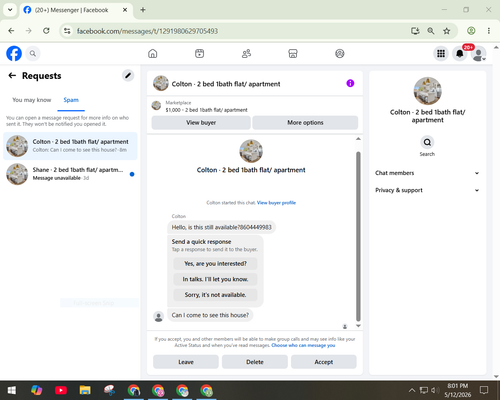This screenshot has height=400, width=500.
Task: Open the Windows Start menu
Action: [12, 390]
